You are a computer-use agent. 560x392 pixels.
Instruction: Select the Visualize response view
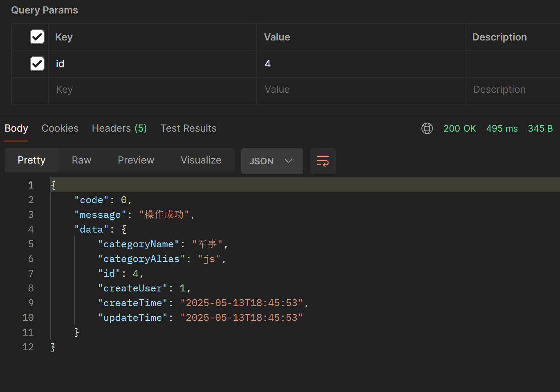201,160
